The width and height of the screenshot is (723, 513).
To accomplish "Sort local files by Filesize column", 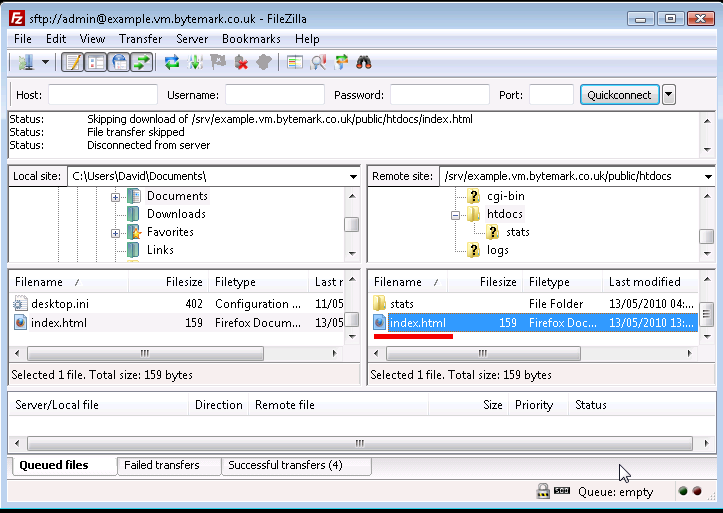I will (168, 282).
